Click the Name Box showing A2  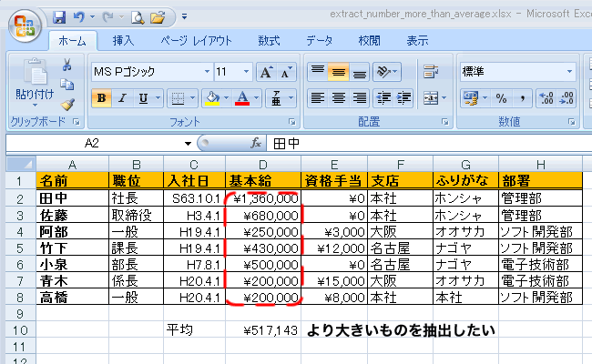[92, 144]
